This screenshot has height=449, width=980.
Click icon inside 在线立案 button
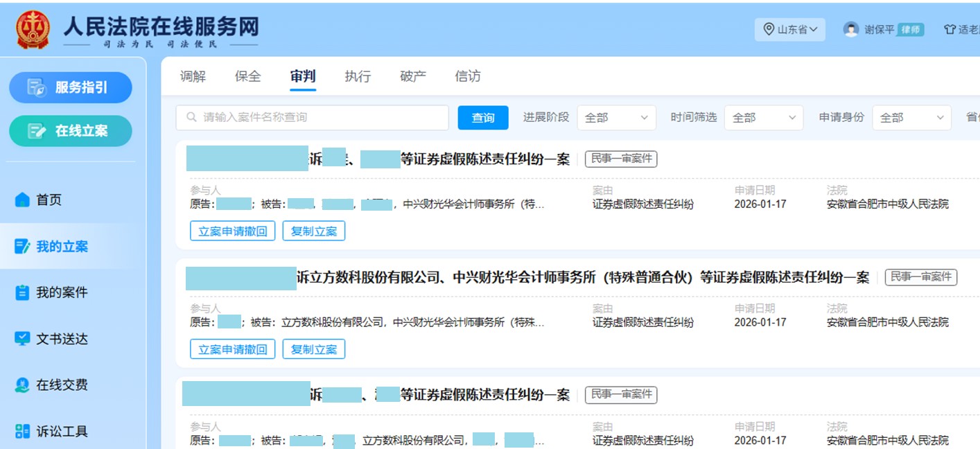coord(36,131)
